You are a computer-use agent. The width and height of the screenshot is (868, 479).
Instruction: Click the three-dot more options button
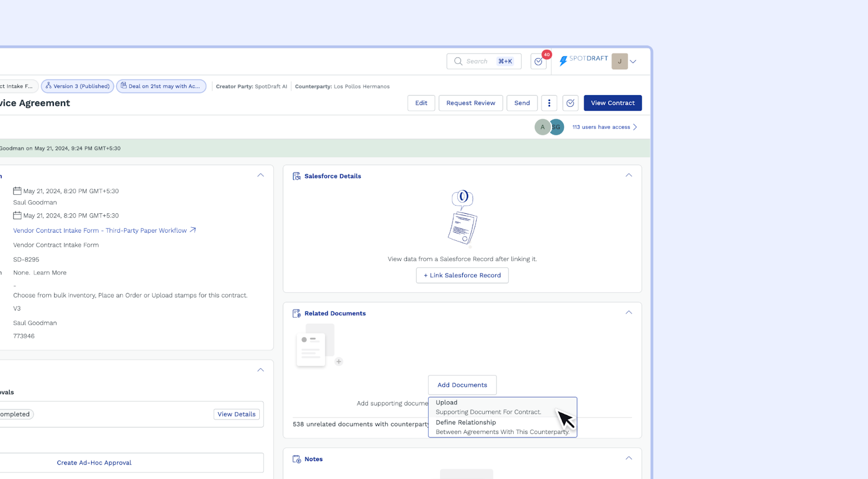549,103
